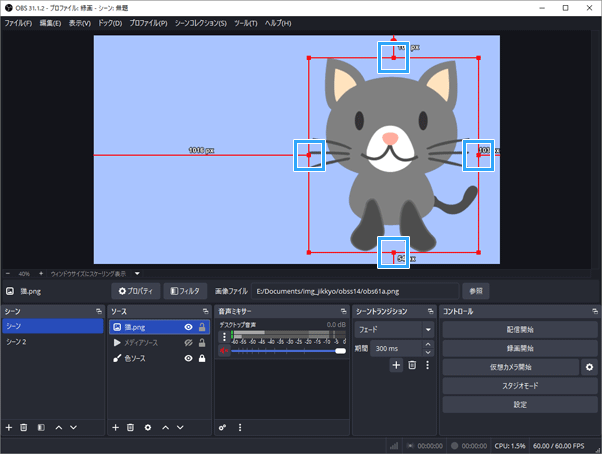
Task: Click the image file path field
Action: [x=355, y=291]
